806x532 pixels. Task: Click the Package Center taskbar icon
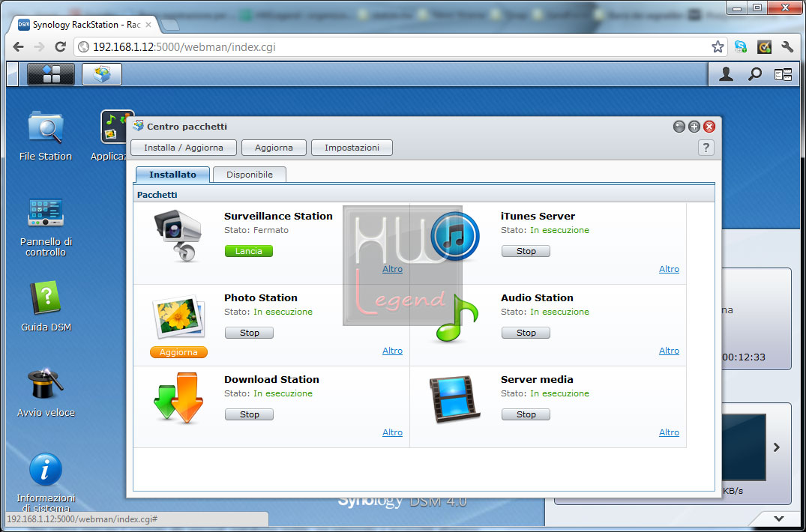102,74
